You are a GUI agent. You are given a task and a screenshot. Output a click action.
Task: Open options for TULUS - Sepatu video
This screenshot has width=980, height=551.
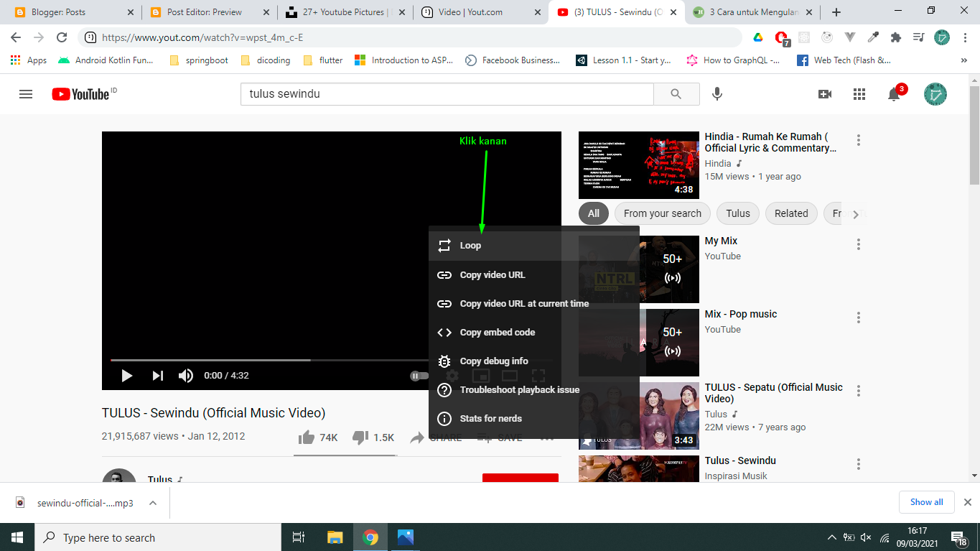coord(858,391)
